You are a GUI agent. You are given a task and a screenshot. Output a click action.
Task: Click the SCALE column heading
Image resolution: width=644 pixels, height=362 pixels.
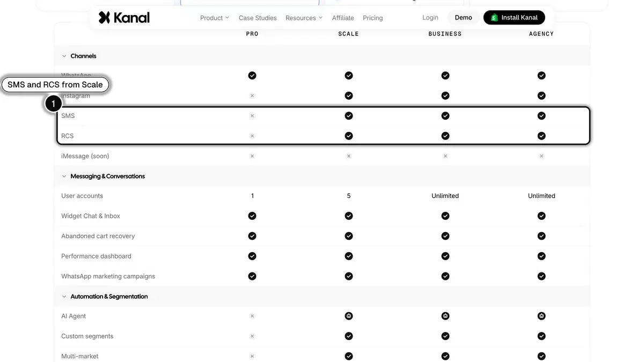pos(349,34)
